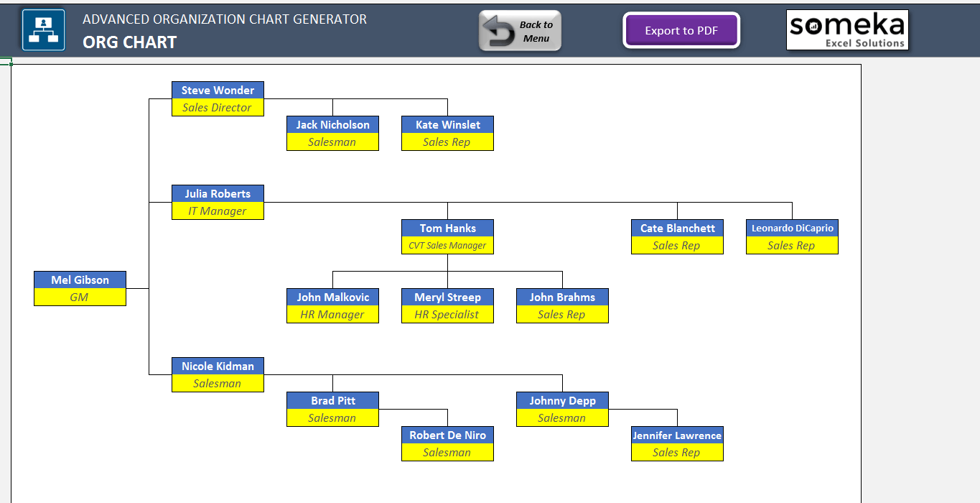The image size is (980, 503).
Task: Open the Jack Nicholson Salesman card
Action: point(332,133)
